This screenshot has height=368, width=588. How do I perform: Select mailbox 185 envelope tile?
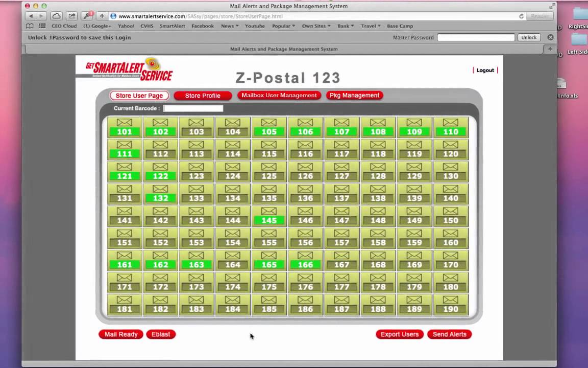269,305
